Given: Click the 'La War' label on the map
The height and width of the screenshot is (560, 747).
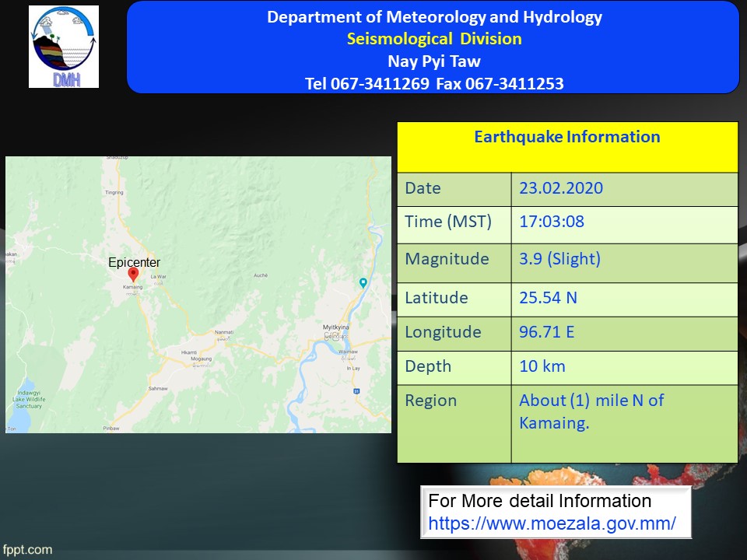Looking at the screenshot, I should click(x=159, y=277).
